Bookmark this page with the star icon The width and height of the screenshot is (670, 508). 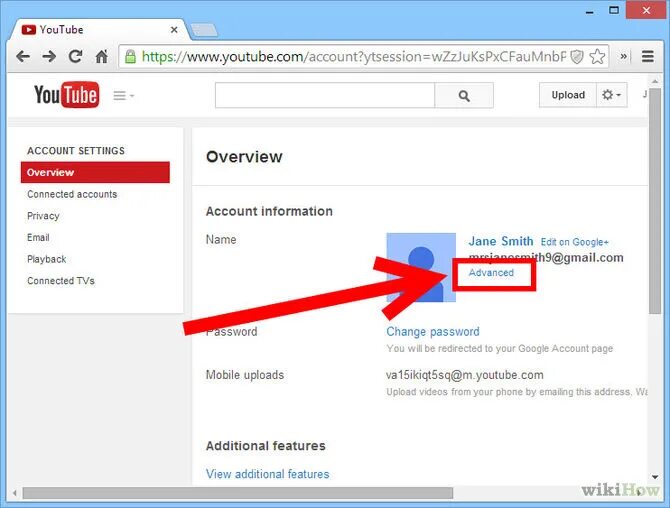(x=597, y=56)
